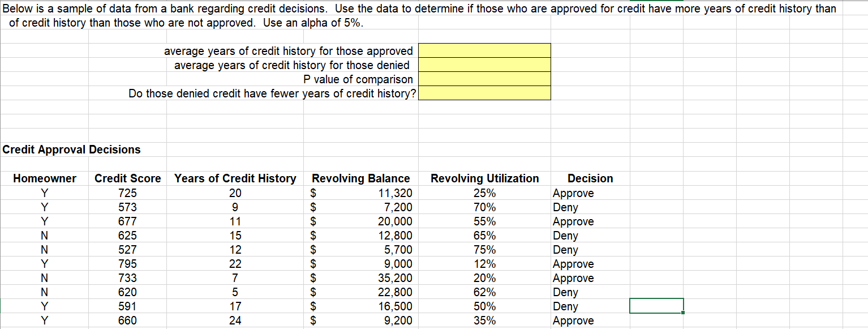The image size is (868, 329).
Task: Select the yellow P value of comparison cell
Action: pyautogui.click(x=484, y=79)
